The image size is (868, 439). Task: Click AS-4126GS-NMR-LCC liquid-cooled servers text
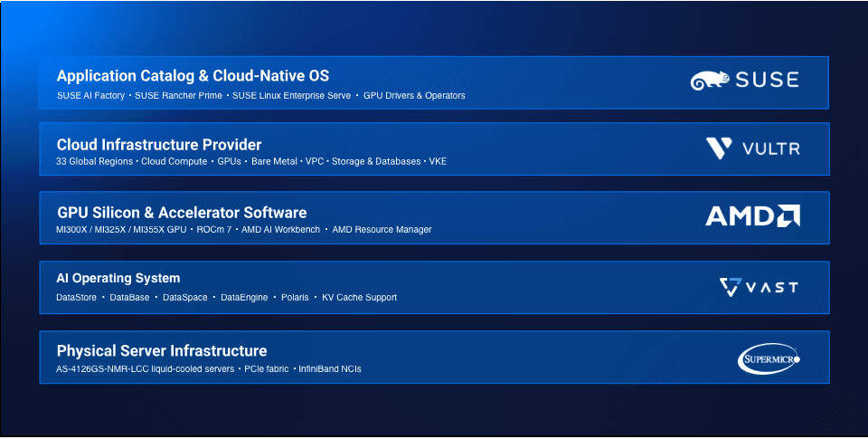145,369
